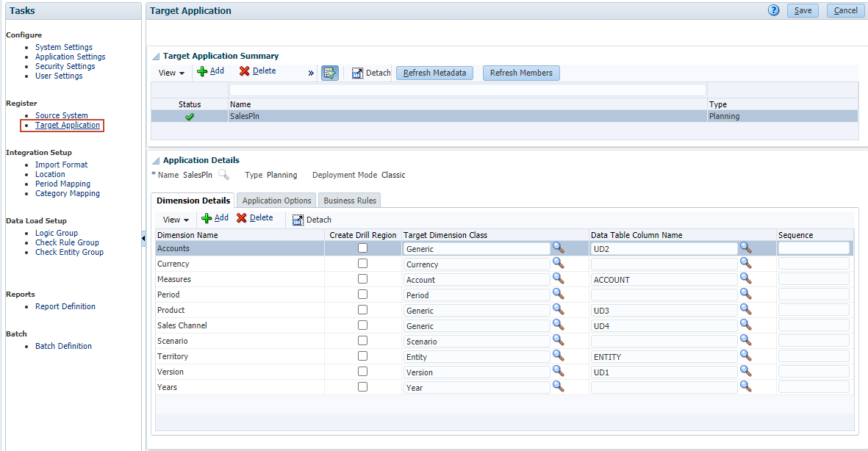Search the Target Dimension Class for Product row
This screenshot has width=868, height=451.
point(559,309)
